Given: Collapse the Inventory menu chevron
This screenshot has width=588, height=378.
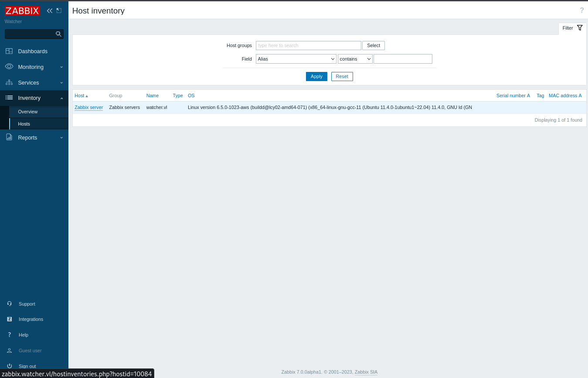Looking at the screenshot, I should pyautogui.click(x=61, y=98).
